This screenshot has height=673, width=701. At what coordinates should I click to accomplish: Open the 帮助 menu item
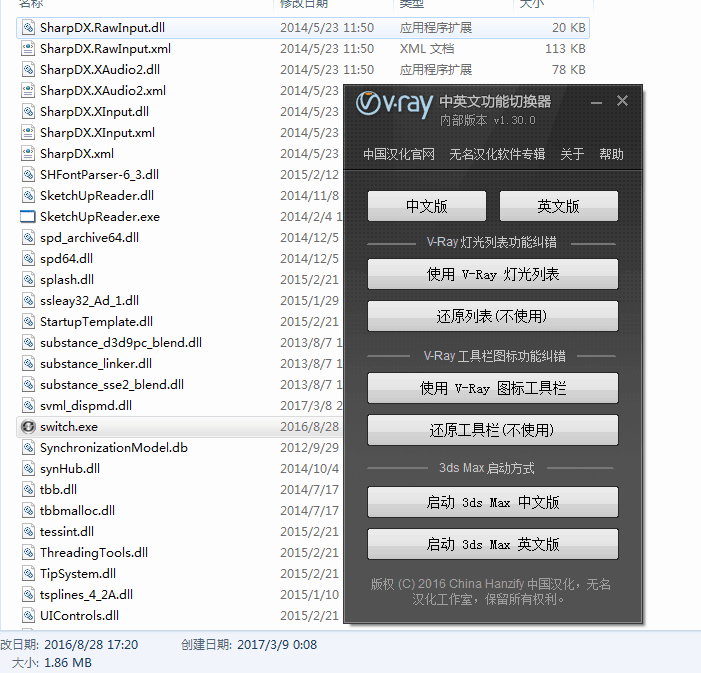[611, 154]
